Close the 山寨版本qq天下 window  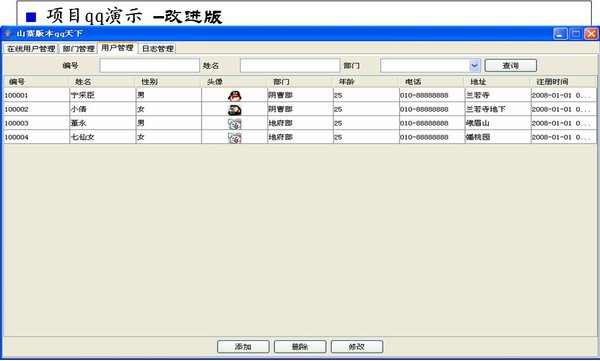tap(591, 34)
